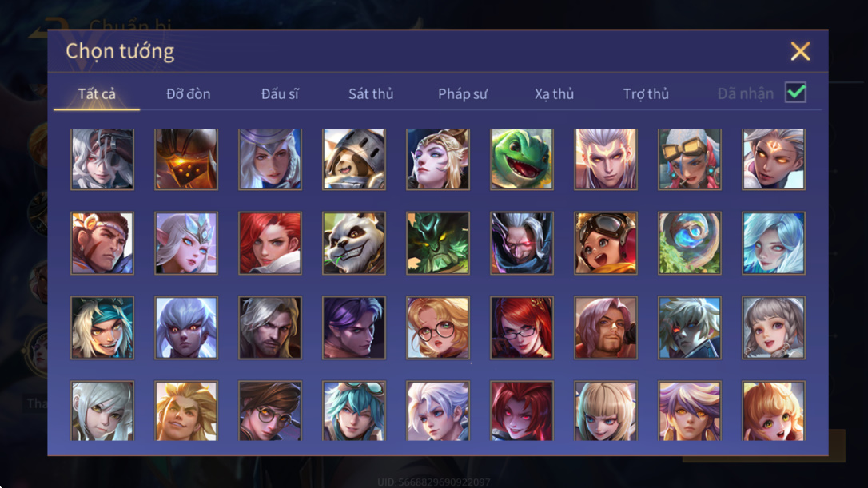Close the Chọn tướng dialog

click(800, 51)
